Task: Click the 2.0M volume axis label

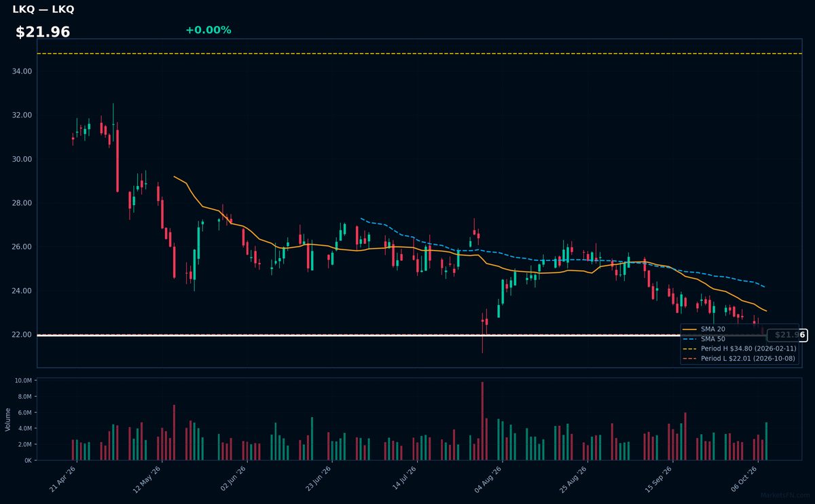Action: pyautogui.click(x=24, y=444)
